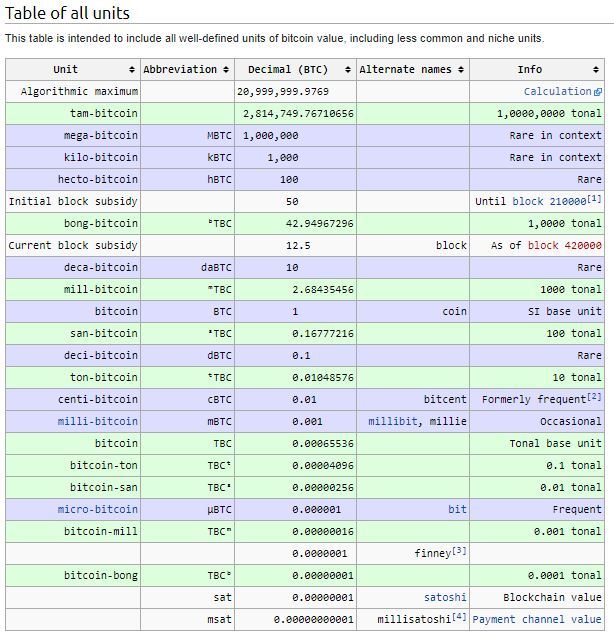The image size is (614, 644).
Task: Select the bitcent alternate name
Action: pos(445,399)
